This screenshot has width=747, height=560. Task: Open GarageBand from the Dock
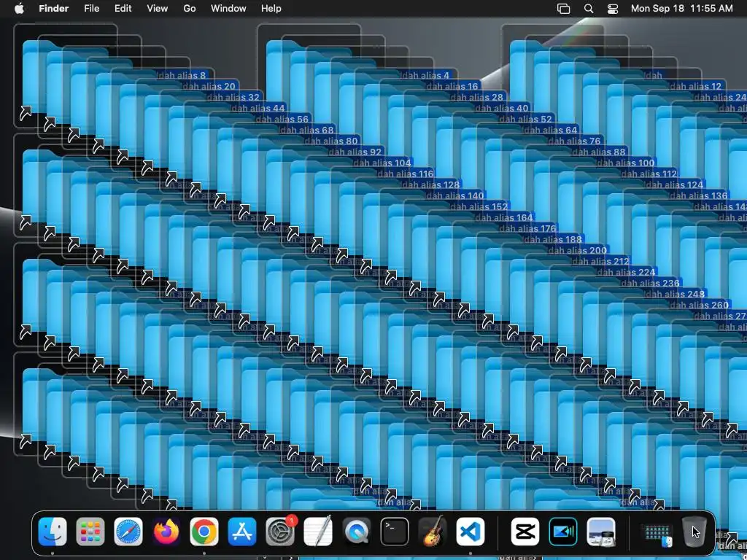[432, 532]
